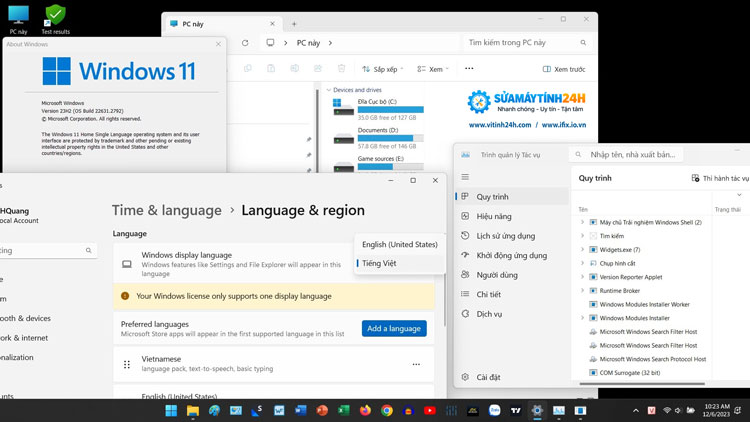
Task: Expand the Widgets.exe (7) process
Action: click(582, 249)
